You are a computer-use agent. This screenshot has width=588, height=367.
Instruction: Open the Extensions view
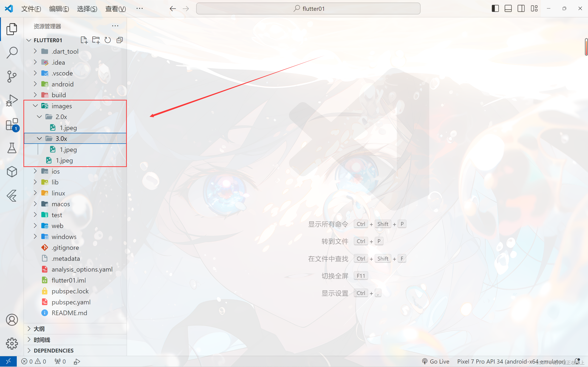pos(11,124)
